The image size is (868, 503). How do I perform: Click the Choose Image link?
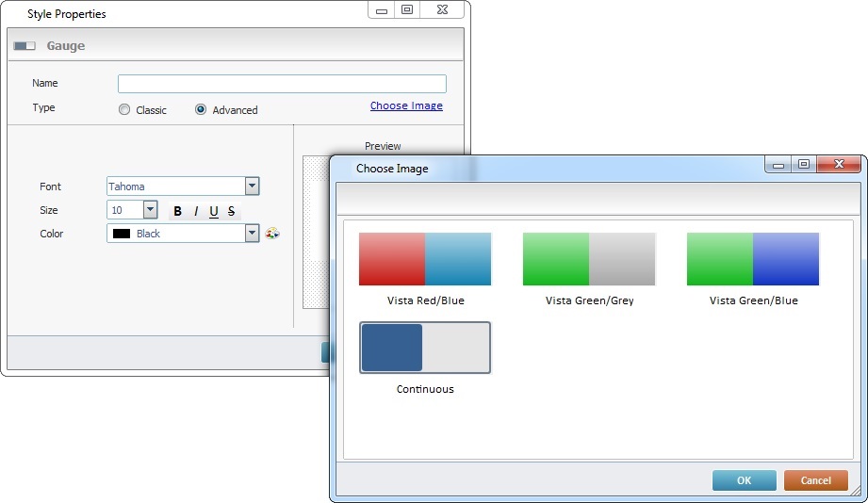pos(406,105)
